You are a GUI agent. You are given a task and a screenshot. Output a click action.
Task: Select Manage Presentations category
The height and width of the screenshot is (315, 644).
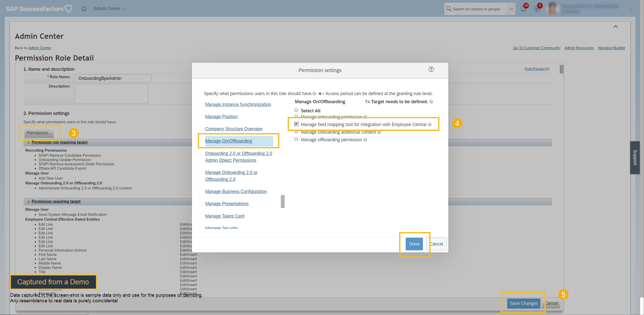[x=227, y=204]
